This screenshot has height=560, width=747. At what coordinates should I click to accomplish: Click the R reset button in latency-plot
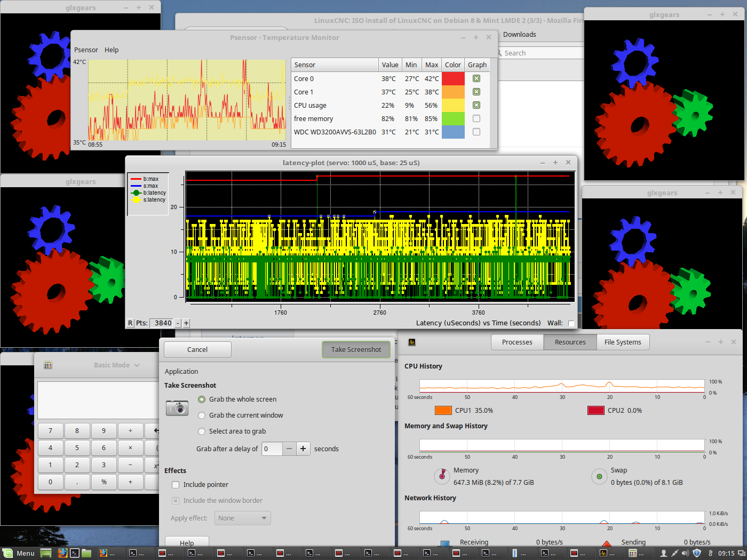click(x=130, y=323)
